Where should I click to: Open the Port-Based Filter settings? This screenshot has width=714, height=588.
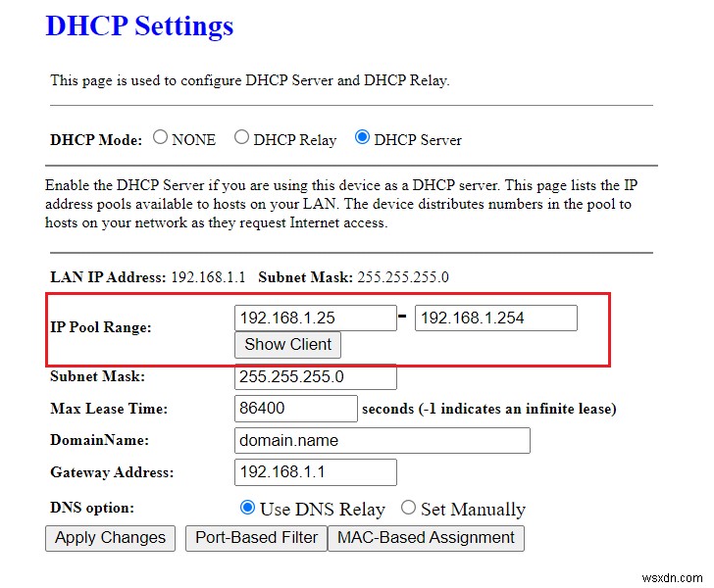[x=256, y=538]
